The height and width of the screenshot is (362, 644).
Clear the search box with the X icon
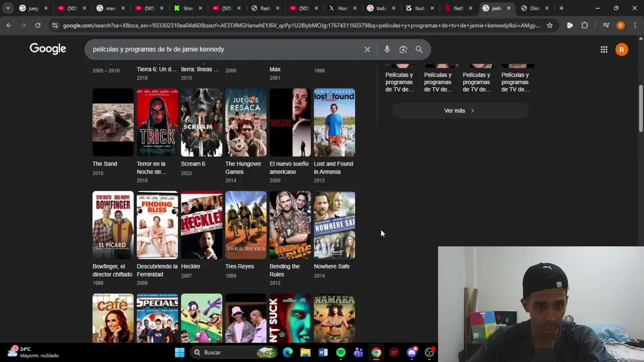[367, 49]
